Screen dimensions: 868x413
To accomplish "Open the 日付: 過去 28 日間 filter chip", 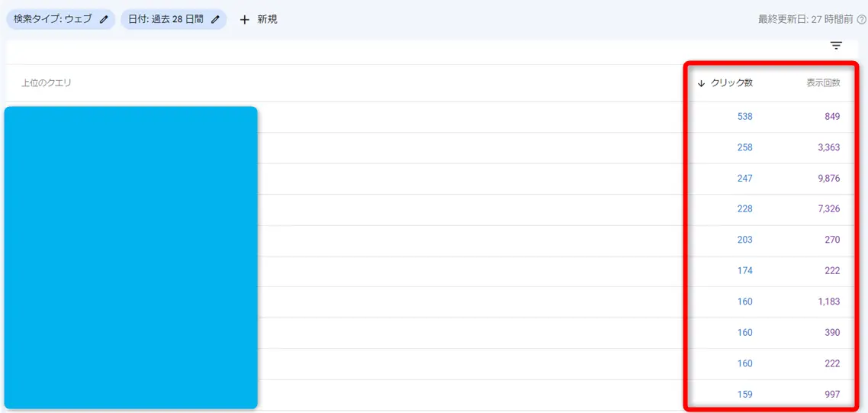I will [166, 19].
